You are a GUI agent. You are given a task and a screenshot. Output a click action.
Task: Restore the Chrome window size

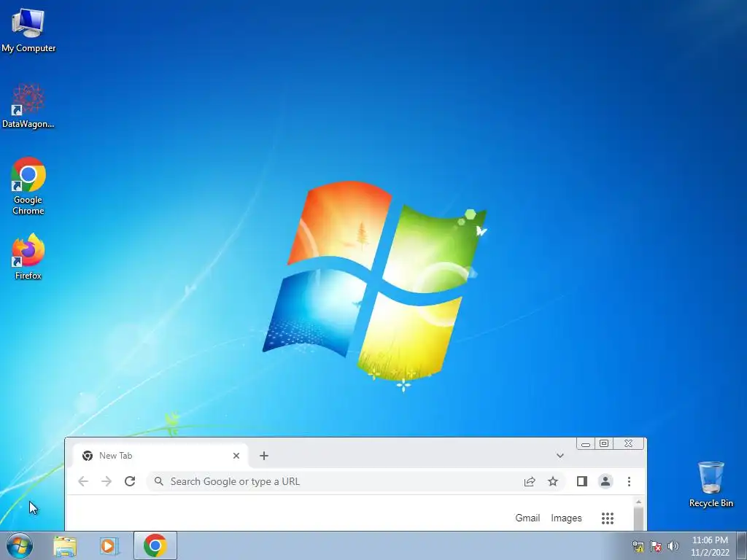[603, 444]
